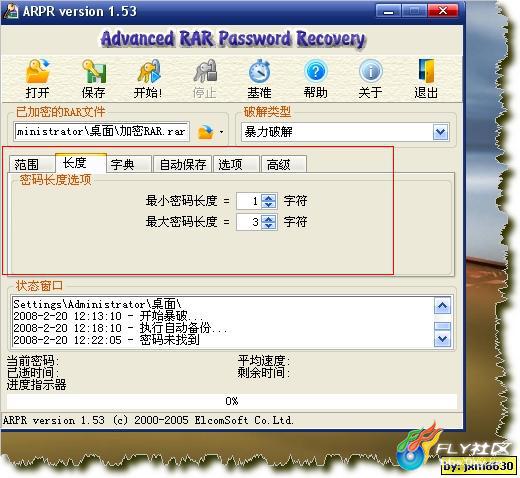520x478 pixels.
Task: Click the ARPR title bar application icon
Action: (10, 11)
